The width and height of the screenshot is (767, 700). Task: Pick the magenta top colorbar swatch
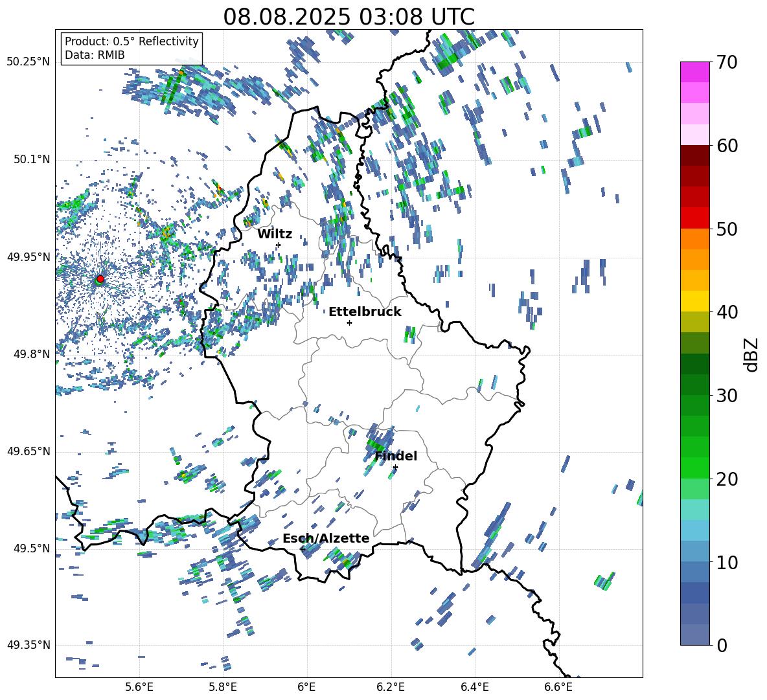click(694, 72)
